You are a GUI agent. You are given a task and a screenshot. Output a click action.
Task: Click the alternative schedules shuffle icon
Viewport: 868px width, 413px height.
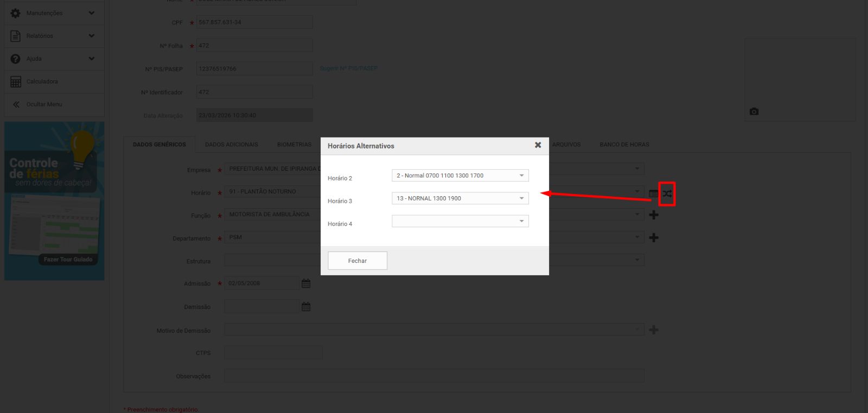click(667, 193)
